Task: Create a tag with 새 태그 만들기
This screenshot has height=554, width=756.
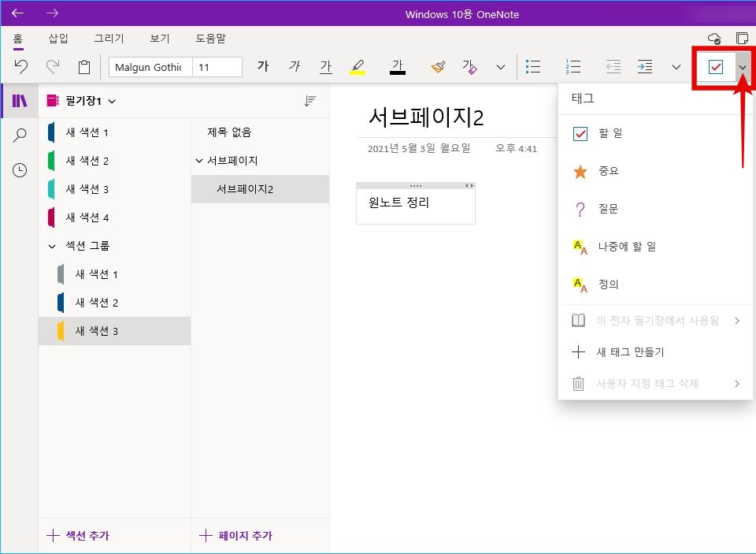Action: point(656,352)
